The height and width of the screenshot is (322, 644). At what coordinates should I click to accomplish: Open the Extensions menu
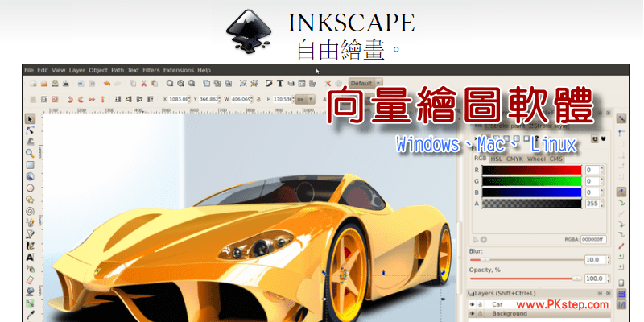click(x=178, y=70)
